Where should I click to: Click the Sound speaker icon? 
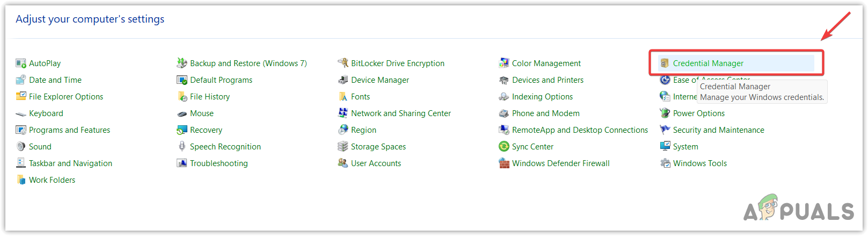21,146
